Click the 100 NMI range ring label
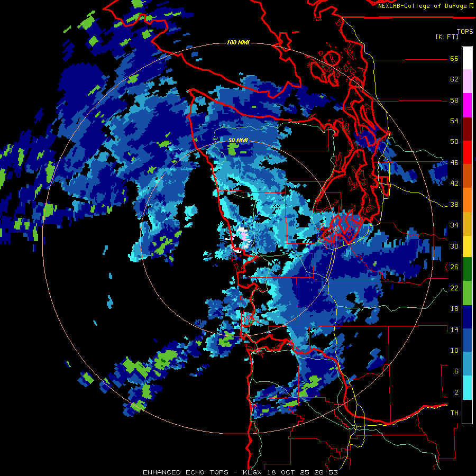Image resolution: width=476 pixels, height=476 pixels. (x=238, y=42)
